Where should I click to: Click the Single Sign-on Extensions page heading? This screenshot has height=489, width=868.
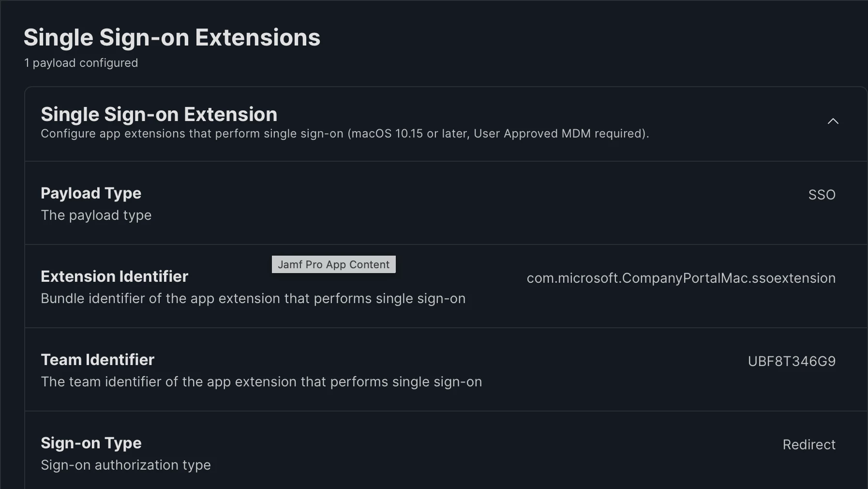(172, 37)
